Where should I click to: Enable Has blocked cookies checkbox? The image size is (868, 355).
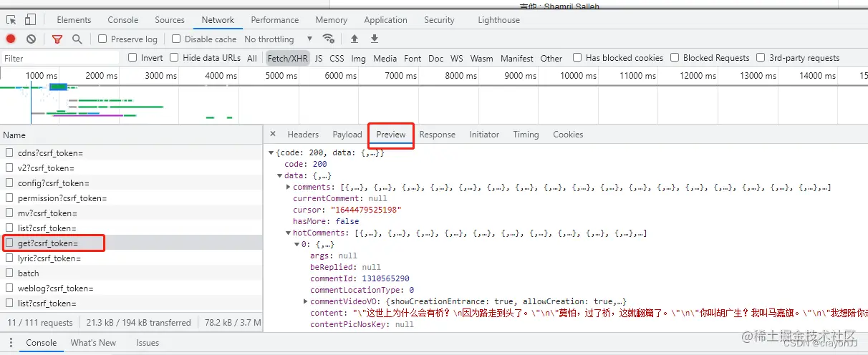[577, 57]
